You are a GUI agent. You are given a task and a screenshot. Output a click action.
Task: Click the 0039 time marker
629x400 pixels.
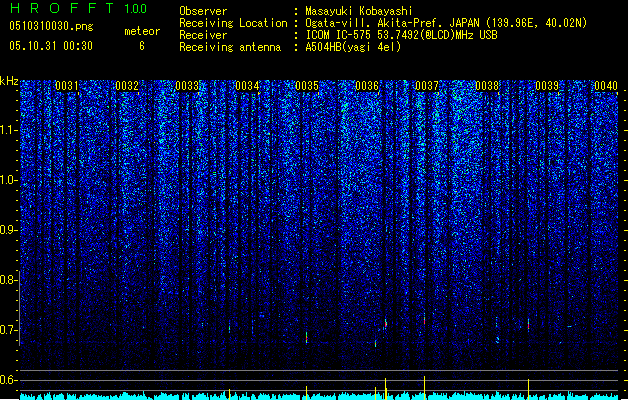coord(547,86)
